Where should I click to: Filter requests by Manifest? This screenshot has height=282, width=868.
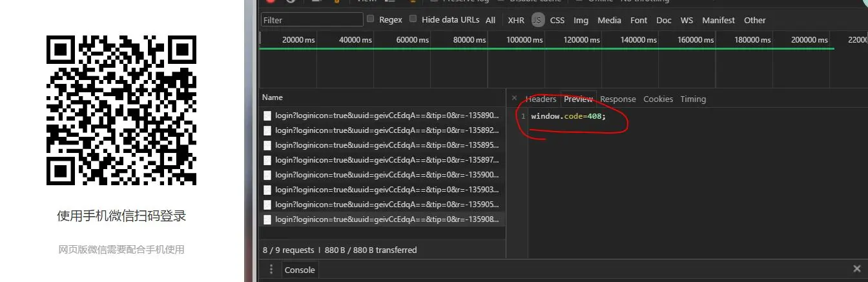[x=718, y=20]
